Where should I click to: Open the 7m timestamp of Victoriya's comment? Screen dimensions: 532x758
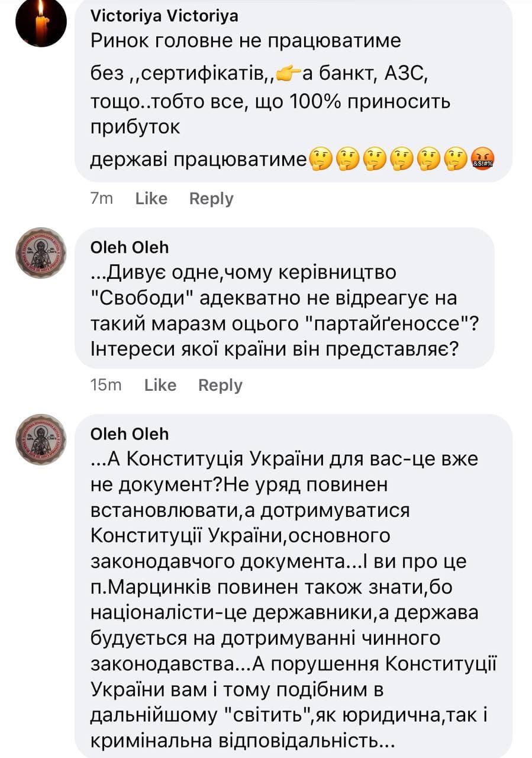pyautogui.click(x=102, y=198)
